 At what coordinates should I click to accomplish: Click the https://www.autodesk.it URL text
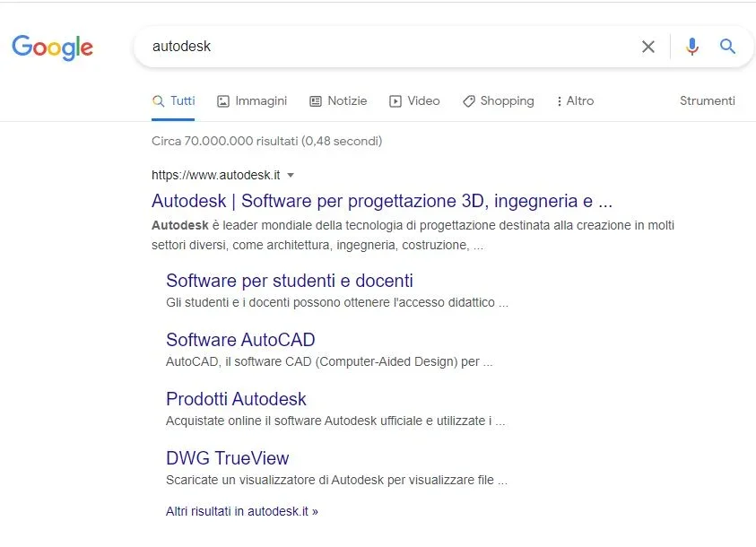coord(215,175)
